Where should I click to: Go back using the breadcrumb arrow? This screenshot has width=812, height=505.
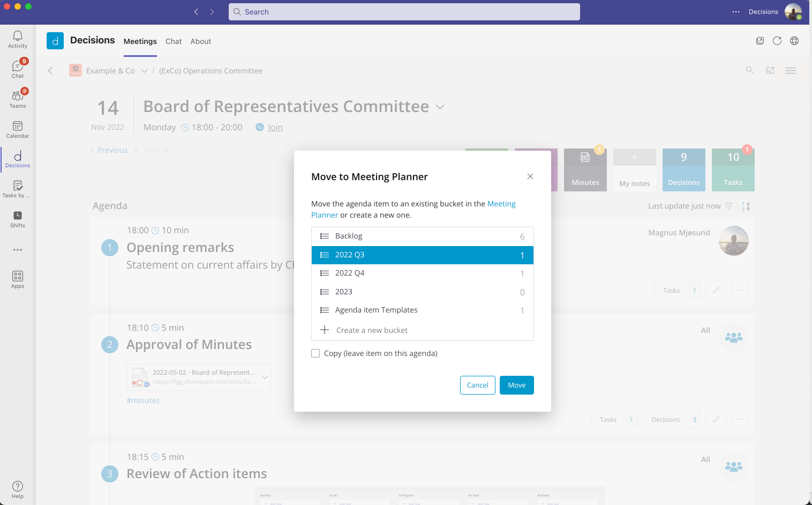50,71
